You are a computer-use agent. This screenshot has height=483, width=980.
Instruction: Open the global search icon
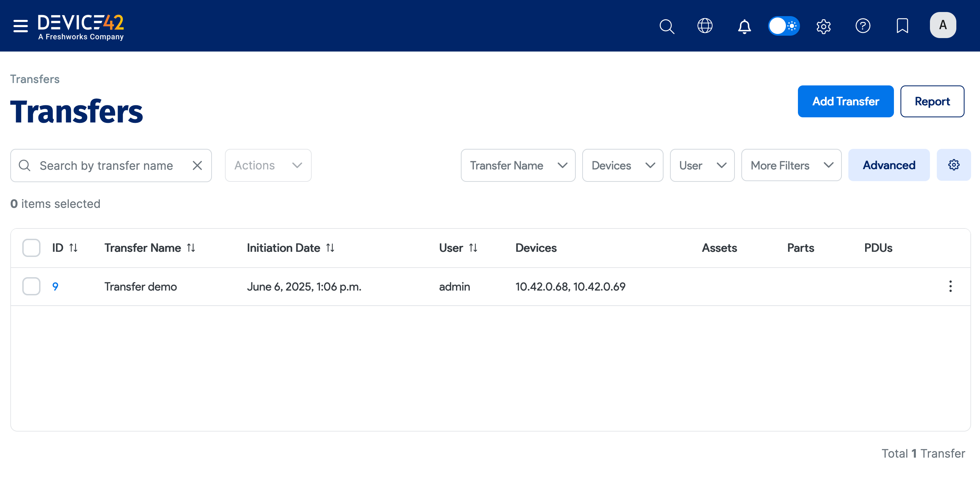[667, 26]
